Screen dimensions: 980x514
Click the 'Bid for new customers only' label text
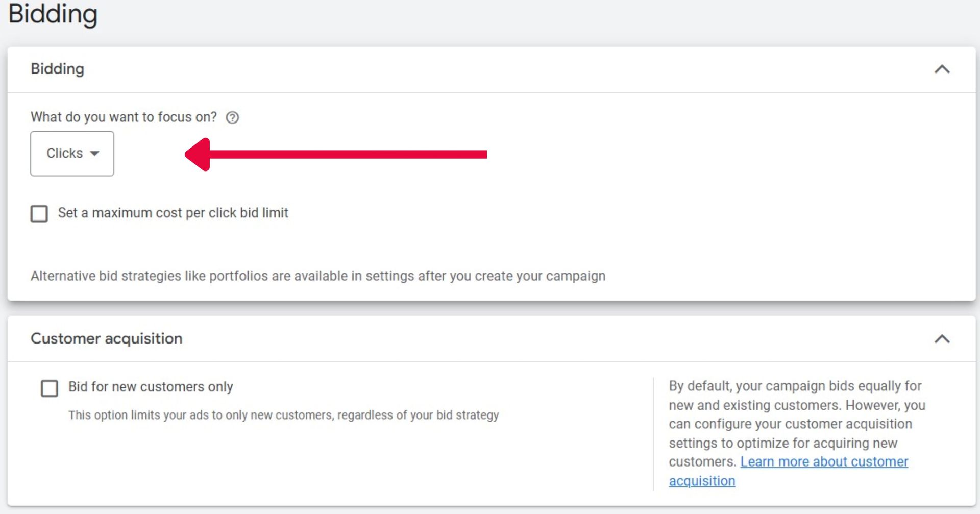point(151,387)
